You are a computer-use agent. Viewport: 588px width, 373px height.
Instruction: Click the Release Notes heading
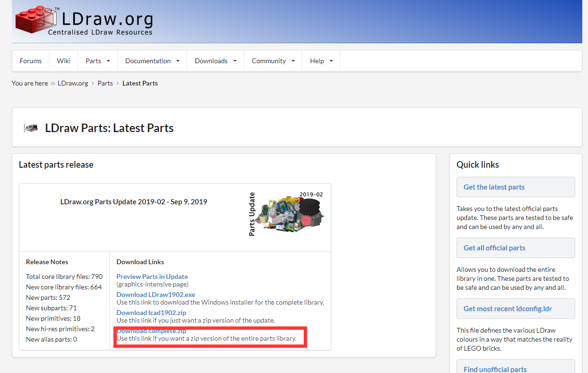tap(47, 262)
